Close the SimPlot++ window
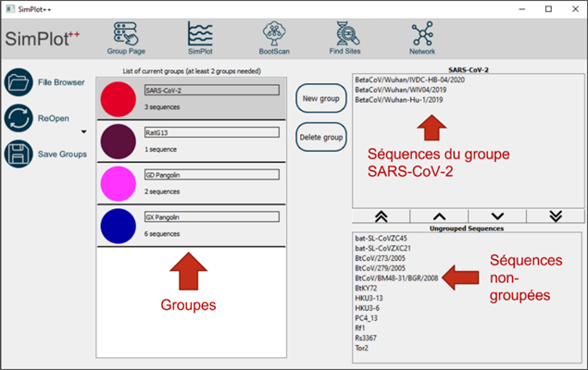Image resolution: width=588 pixels, height=370 pixels. click(575, 9)
